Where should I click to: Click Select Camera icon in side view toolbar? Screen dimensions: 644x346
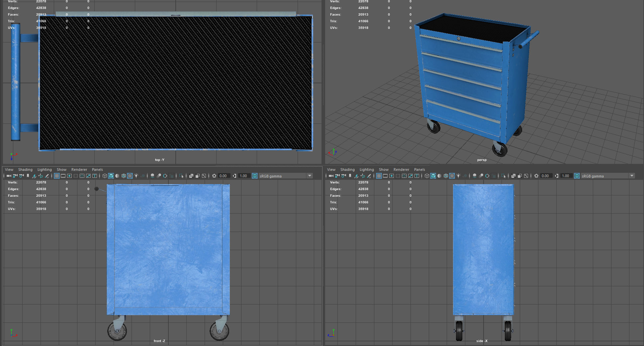tap(331, 176)
